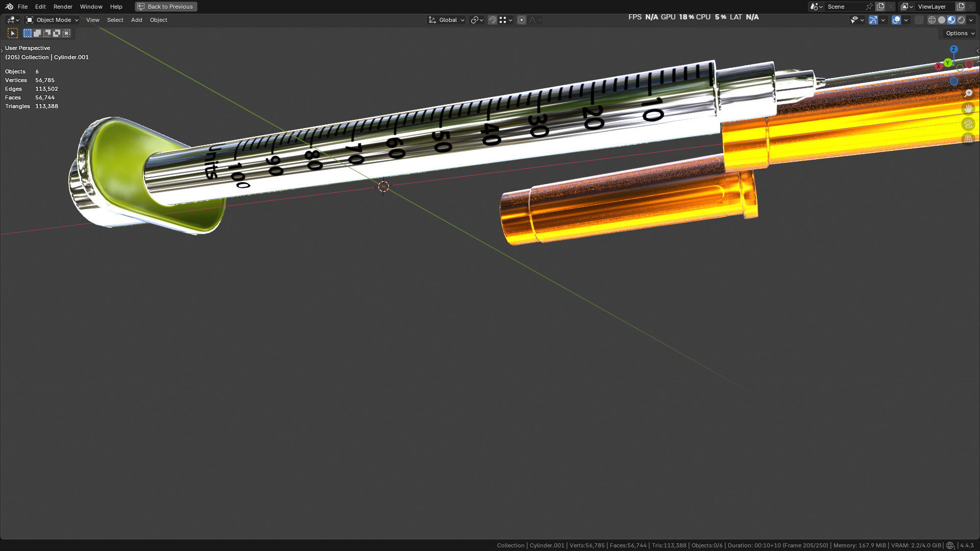Switch perspective/orthographic grid icon
The height and width of the screenshot is (551, 980).
click(968, 139)
